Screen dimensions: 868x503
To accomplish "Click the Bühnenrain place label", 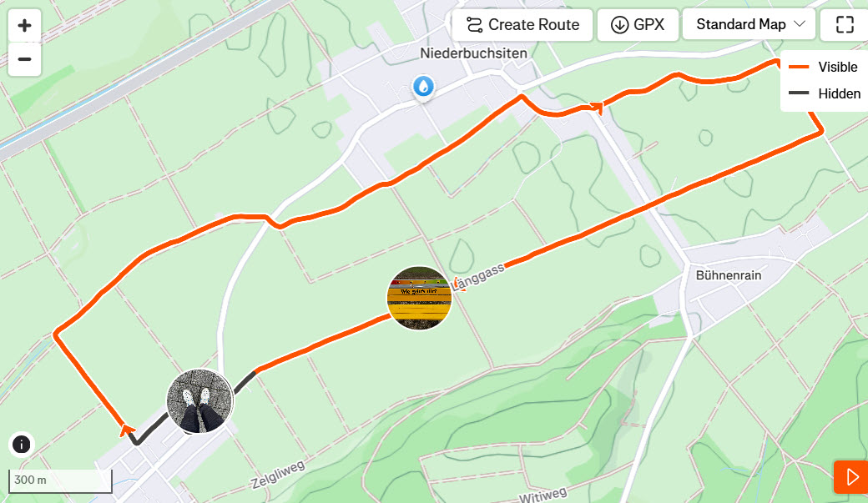I will click(729, 275).
